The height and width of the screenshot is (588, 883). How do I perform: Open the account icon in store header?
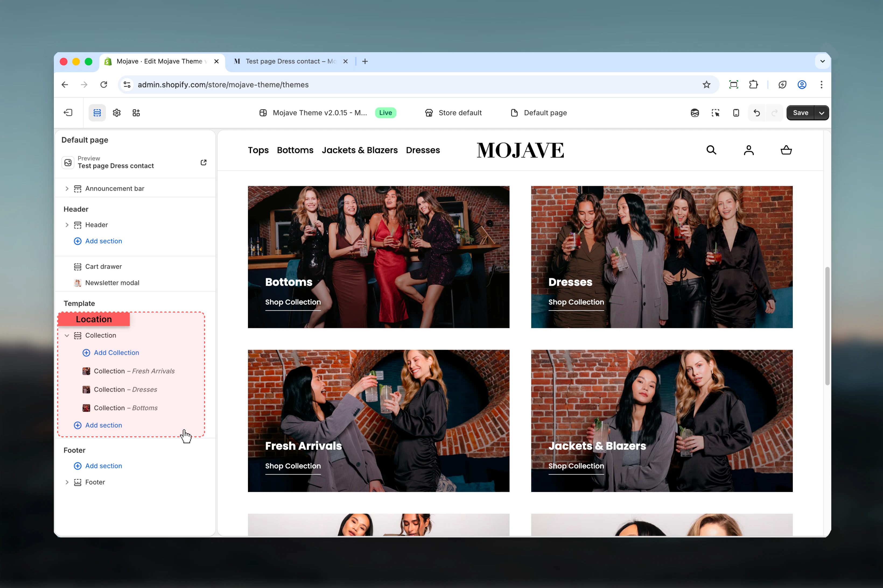749,150
